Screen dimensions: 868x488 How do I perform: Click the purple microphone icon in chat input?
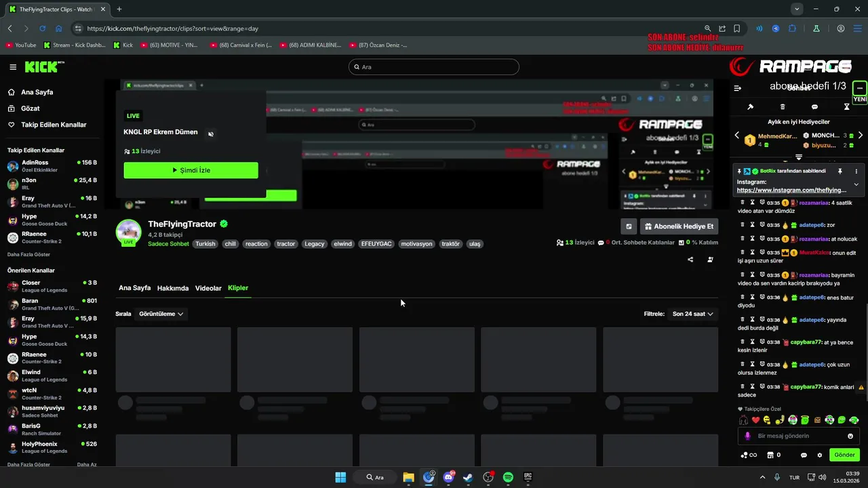coord(747,436)
